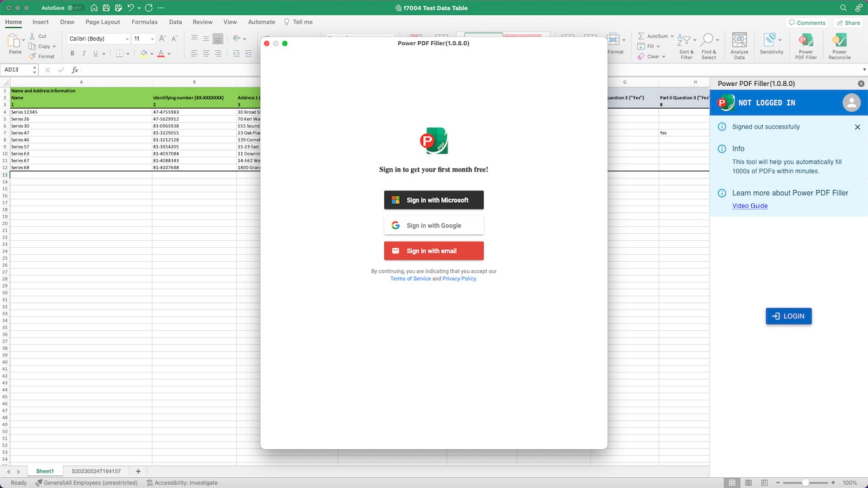Click the Undo arrow icon

point(130,8)
